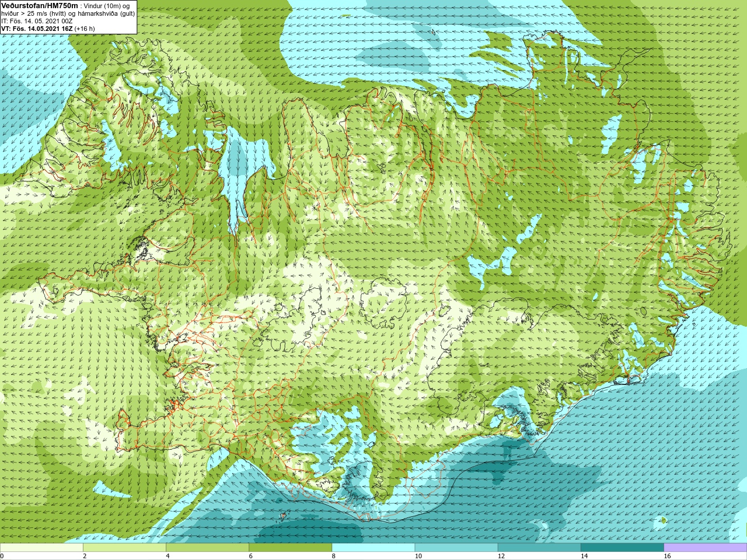Click the 14–16 m/s dark teal legend swatch
747x560 pixels.
coord(622,547)
